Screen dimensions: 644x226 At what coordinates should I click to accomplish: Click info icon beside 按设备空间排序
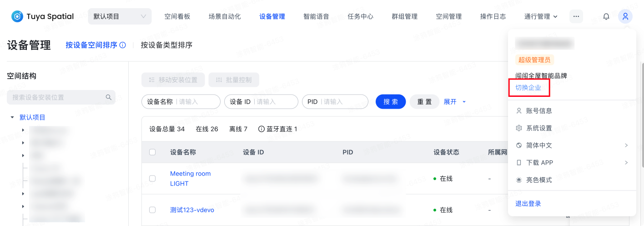coord(122,45)
